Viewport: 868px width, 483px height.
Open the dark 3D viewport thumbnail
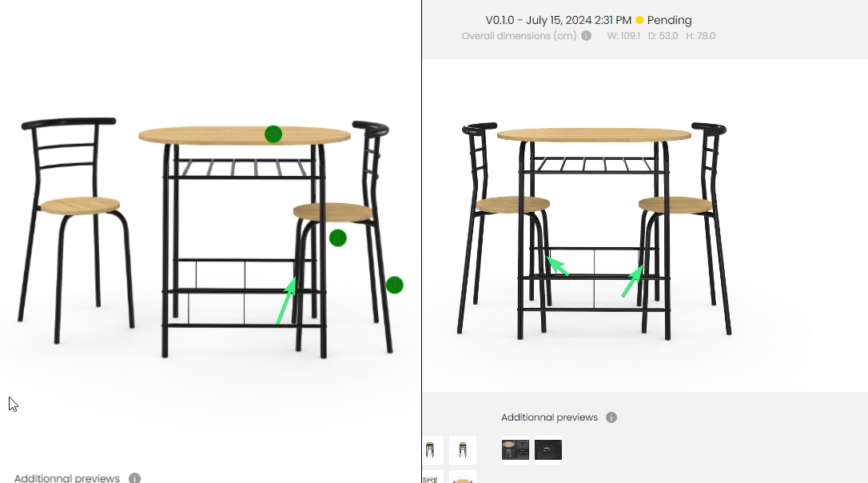(548, 449)
